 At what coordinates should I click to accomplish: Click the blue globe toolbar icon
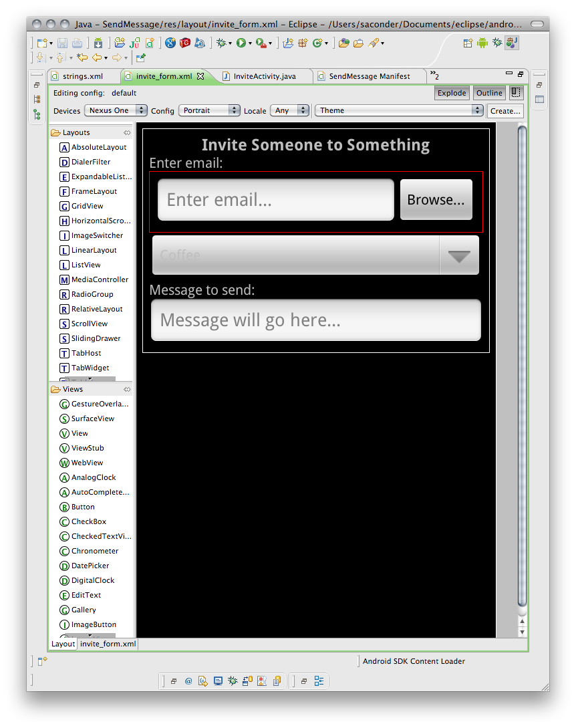click(170, 43)
